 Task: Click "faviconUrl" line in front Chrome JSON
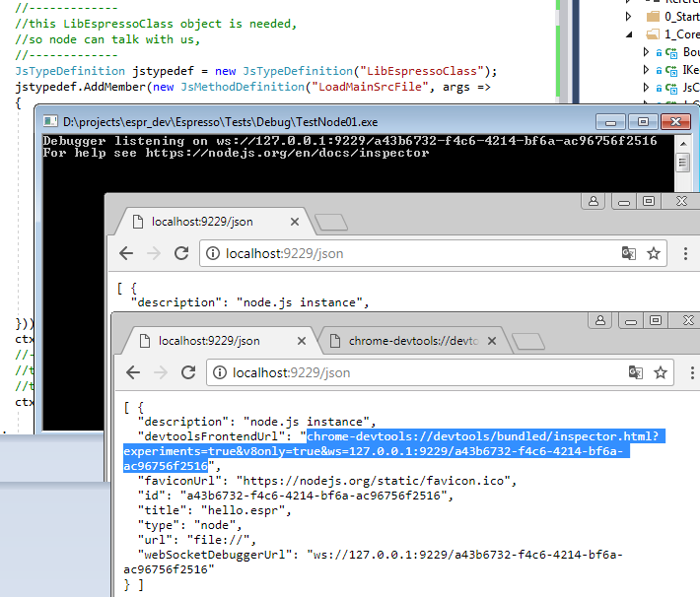(327, 481)
